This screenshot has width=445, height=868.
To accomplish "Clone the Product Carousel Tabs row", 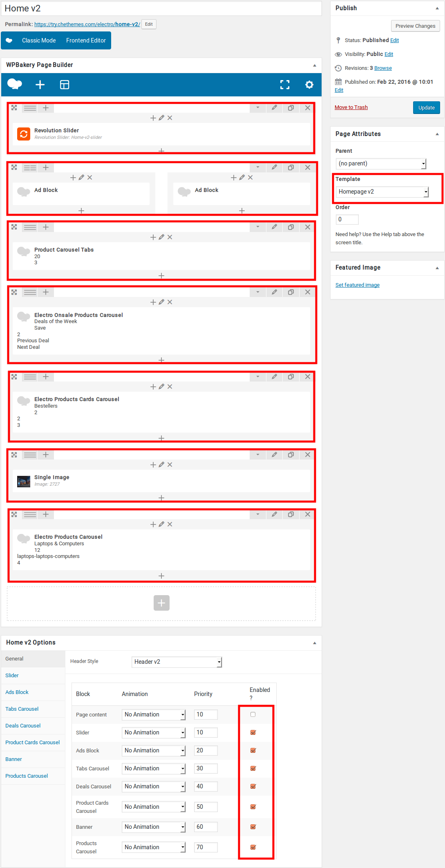I will pyautogui.click(x=291, y=227).
